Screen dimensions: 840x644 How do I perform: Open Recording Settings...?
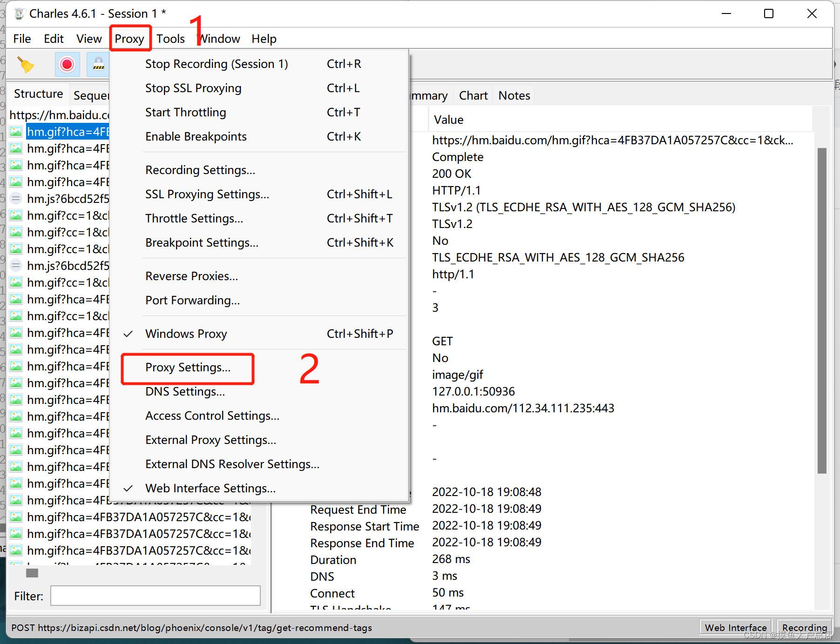click(x=260, y=170)
